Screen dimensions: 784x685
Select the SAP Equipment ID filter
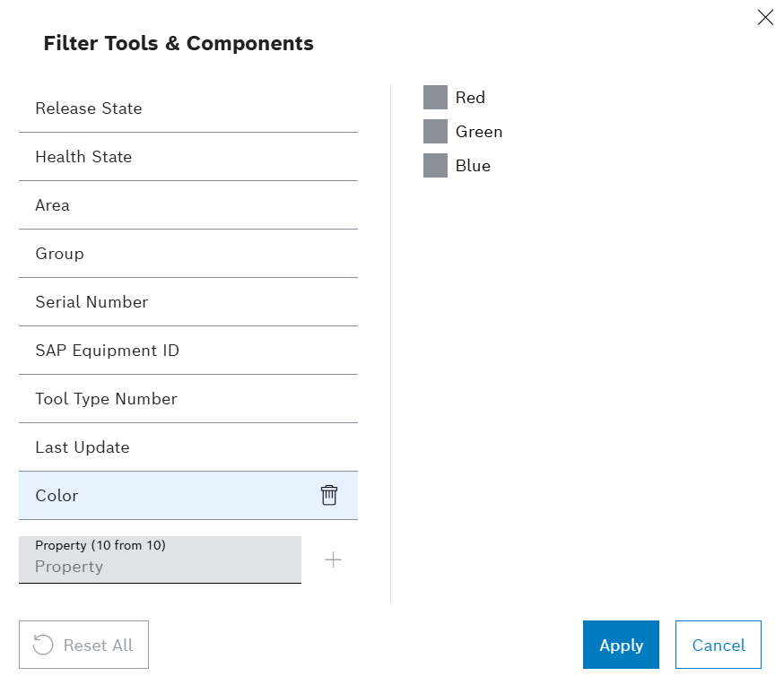point(188,351)
